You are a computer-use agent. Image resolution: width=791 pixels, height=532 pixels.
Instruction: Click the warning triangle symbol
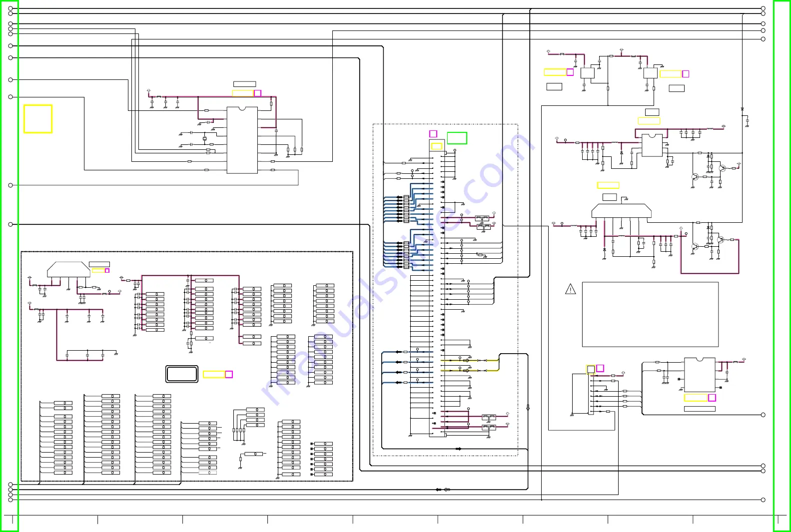tap(570, 289)
